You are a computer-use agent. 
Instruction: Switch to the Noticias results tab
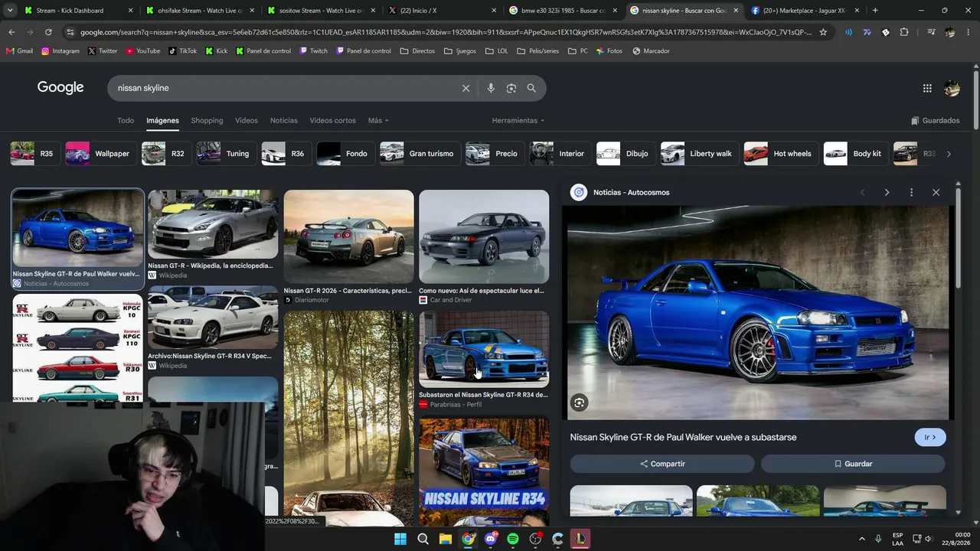tap(283, 120)
